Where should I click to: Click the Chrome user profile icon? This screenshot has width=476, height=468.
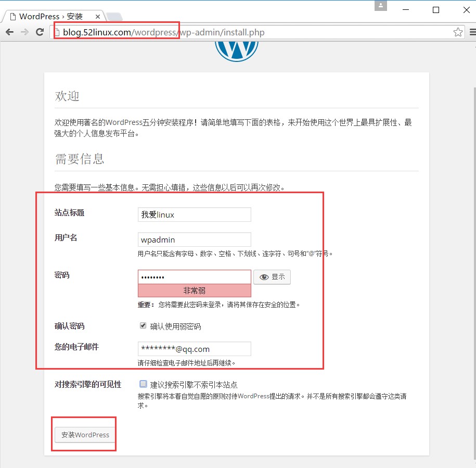381,6
